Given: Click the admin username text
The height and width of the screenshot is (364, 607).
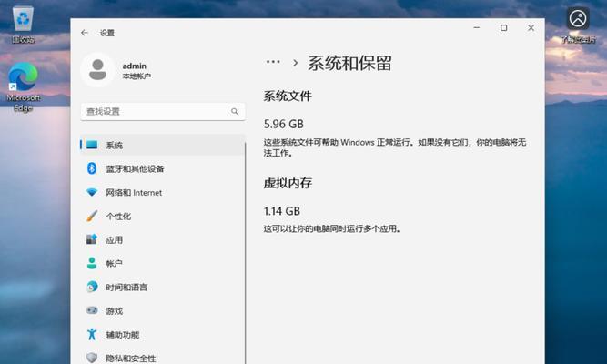Looking at the screenshot, I should coord(135,66).
